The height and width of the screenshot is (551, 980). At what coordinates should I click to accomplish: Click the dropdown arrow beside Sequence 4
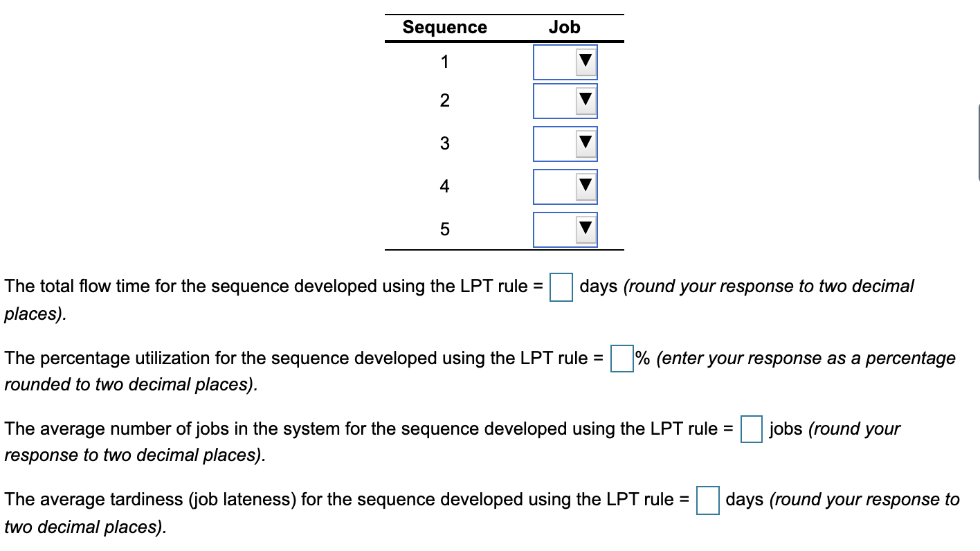pyautogui.click(x=585, y=186)
